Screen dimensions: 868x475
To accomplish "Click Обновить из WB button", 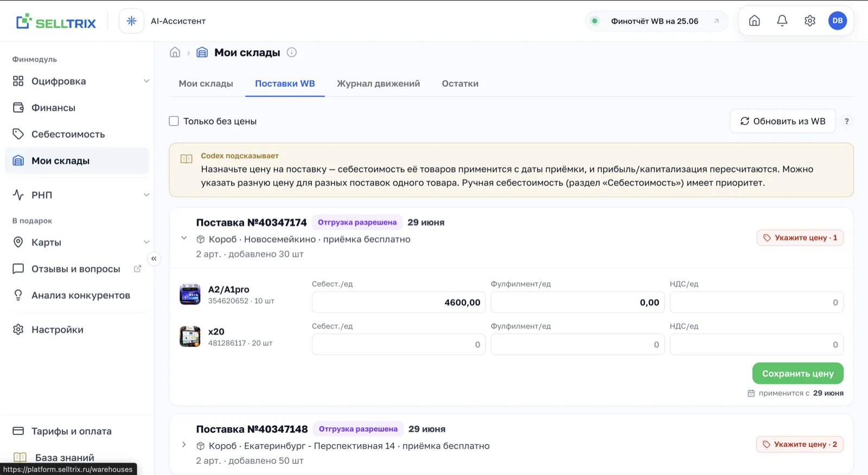I will (x=782, y=121).
